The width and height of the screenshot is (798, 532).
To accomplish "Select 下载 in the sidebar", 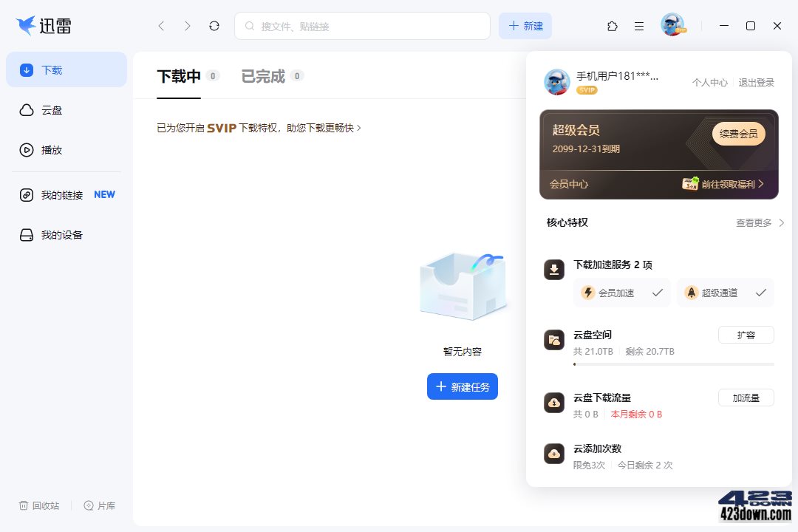I will 66,69.
